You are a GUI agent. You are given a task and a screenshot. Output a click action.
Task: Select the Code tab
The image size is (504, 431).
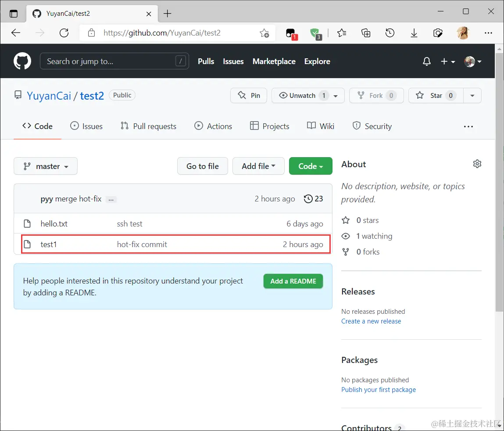pos(37,126)
